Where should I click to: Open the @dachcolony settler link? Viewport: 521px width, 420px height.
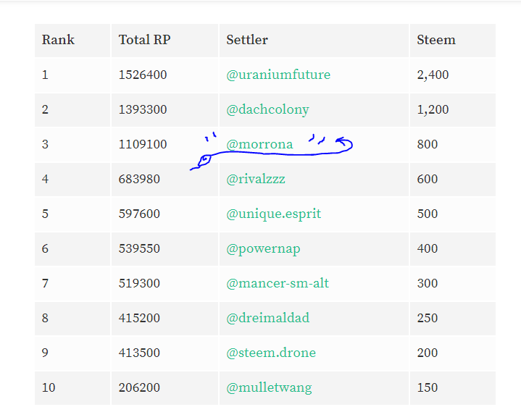pyautogui.click(x=267, y=109)
